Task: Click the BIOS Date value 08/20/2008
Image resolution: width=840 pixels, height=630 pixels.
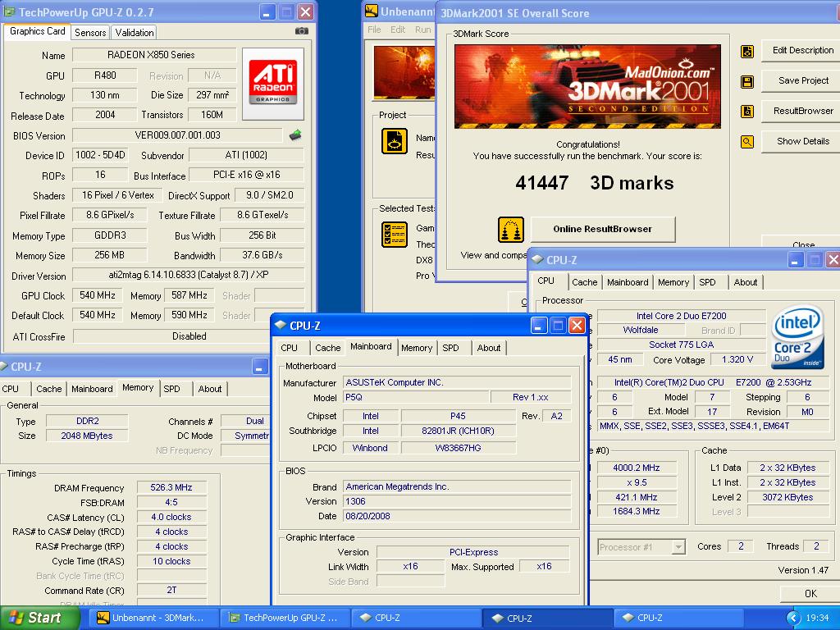Action: coord(456,516)
